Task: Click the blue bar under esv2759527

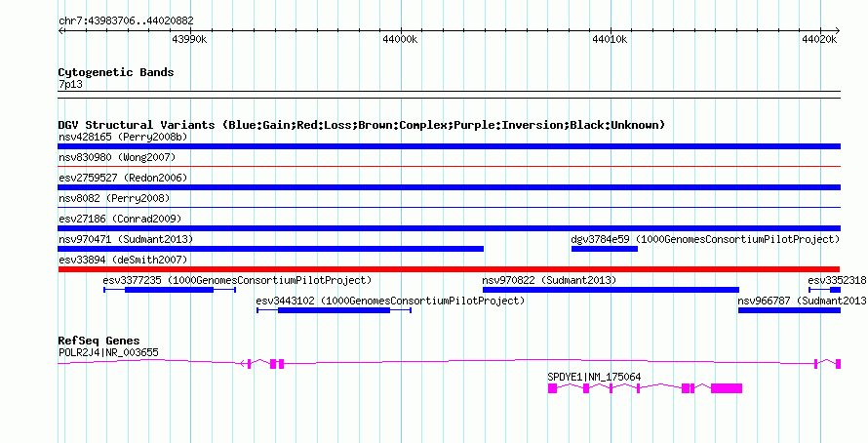Action: click(x=449, y=187)
